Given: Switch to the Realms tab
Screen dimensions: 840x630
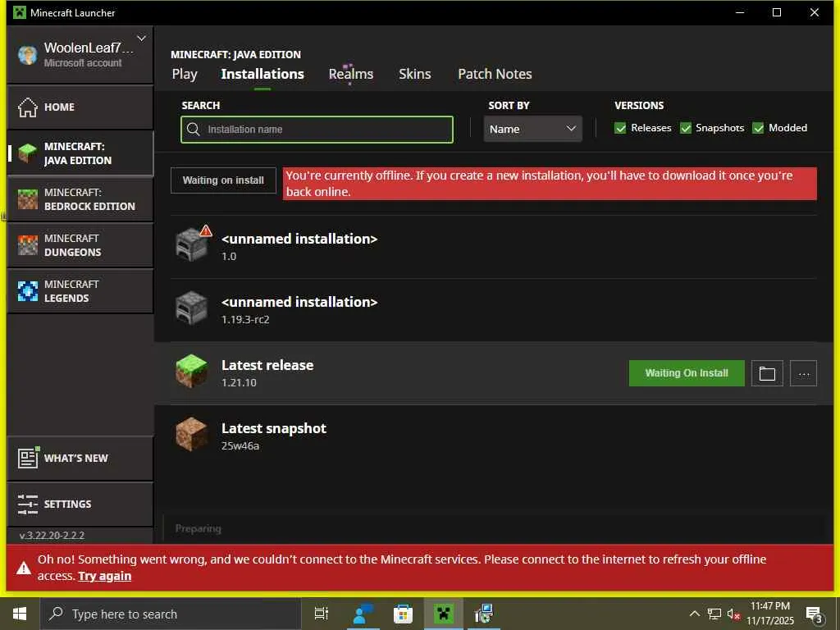Looking at the screenshot, I should tap(351, 74).
